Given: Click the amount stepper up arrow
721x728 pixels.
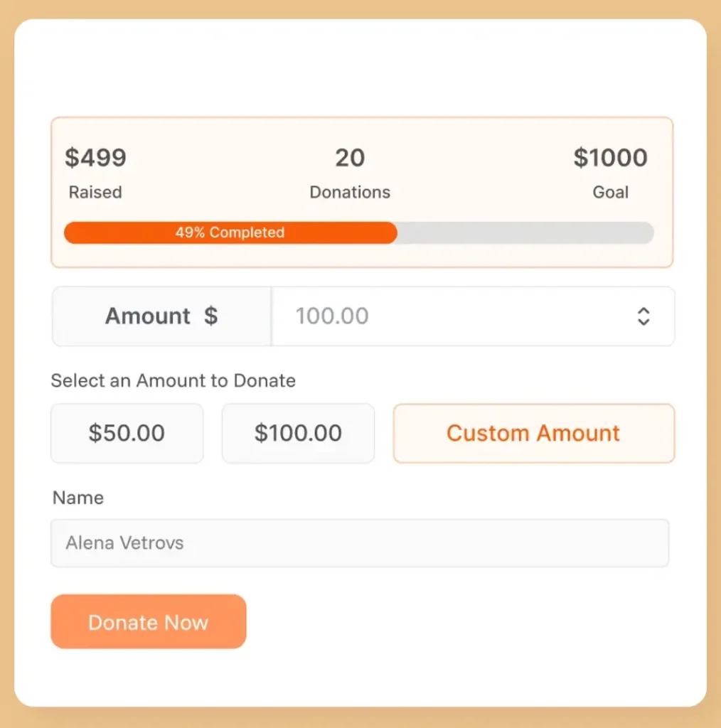Looking at the screenshot, I should (643, 311).
